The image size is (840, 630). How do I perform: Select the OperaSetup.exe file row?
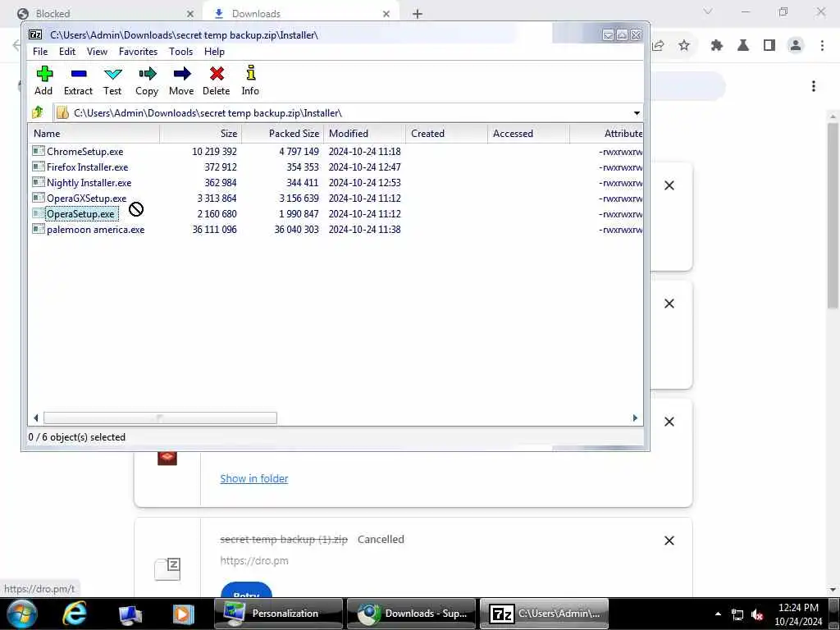coord(336,214)
